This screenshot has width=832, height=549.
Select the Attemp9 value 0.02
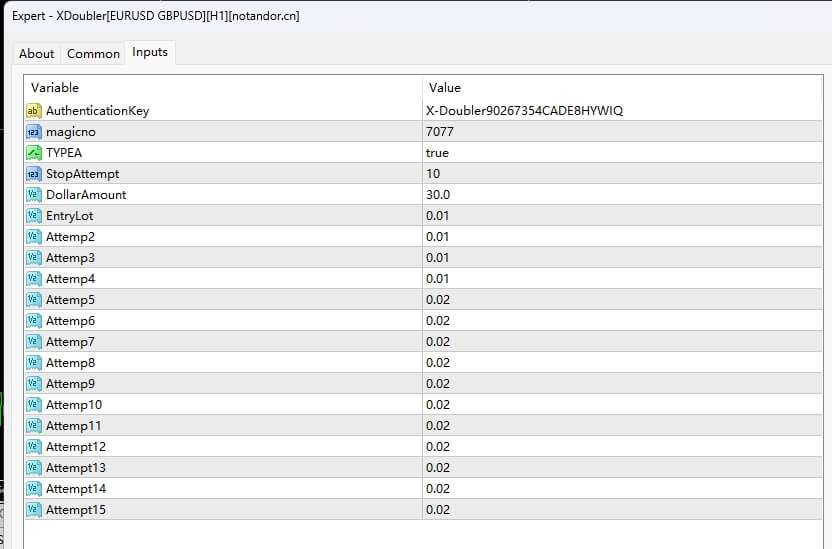pos(438,384)
